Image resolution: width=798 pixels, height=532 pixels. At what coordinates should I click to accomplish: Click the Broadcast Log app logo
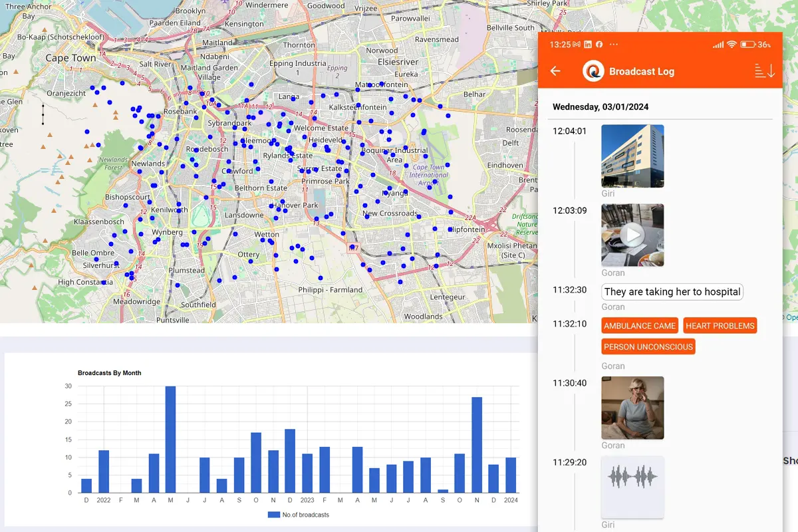tap(593, 71)
